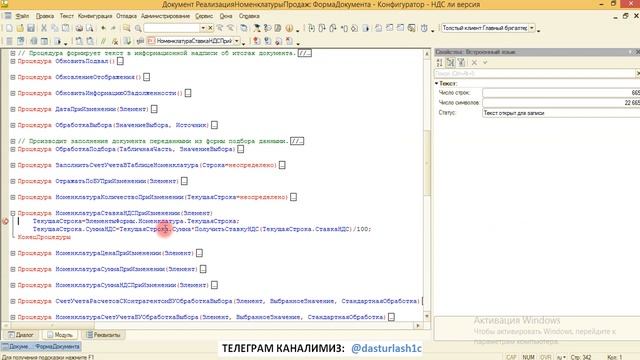The image size is (640, 360).
Task: Click the Print preview icon
Action: point(89,28)
